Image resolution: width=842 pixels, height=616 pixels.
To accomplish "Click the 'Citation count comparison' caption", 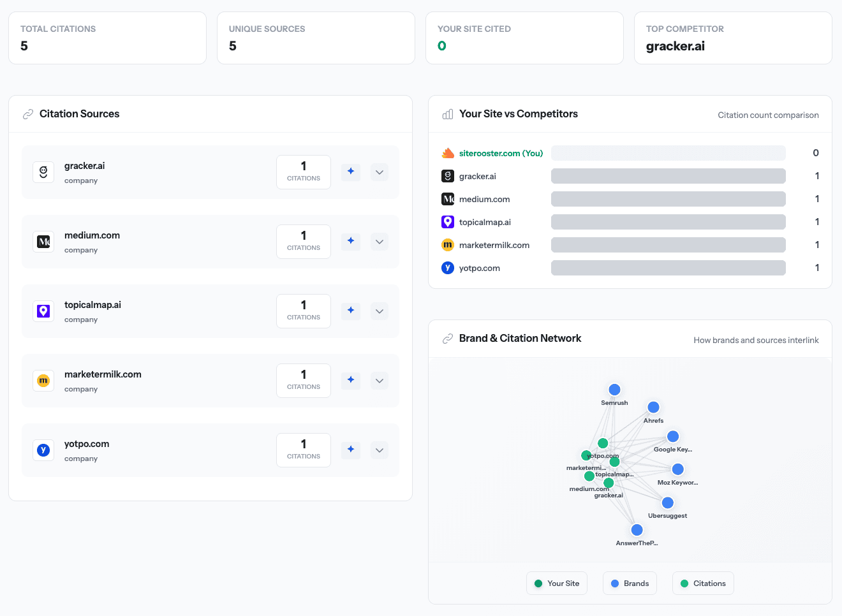I will pyautogui.click(x=768, y=115).
